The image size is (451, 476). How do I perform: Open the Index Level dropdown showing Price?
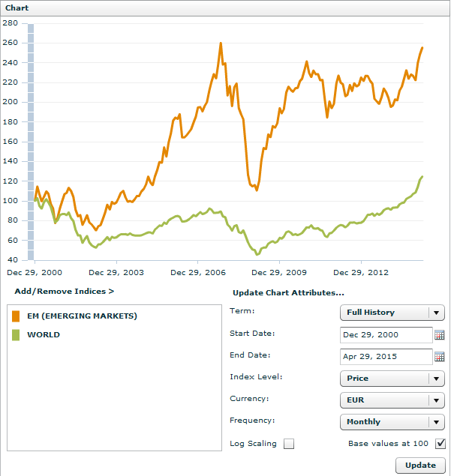[392, 379]
